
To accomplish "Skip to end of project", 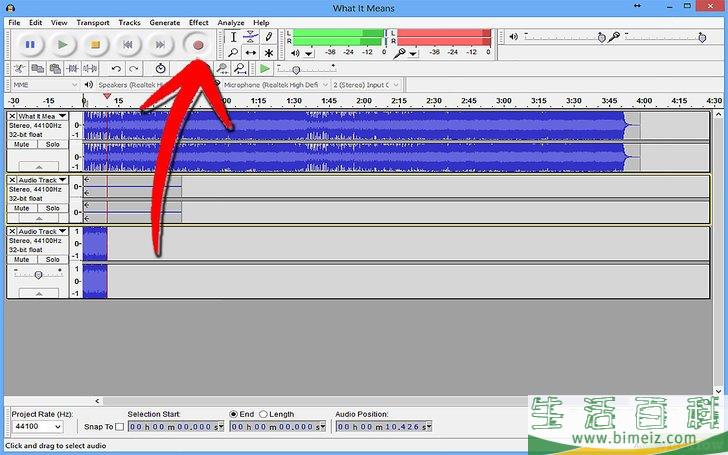I will 160,45.
